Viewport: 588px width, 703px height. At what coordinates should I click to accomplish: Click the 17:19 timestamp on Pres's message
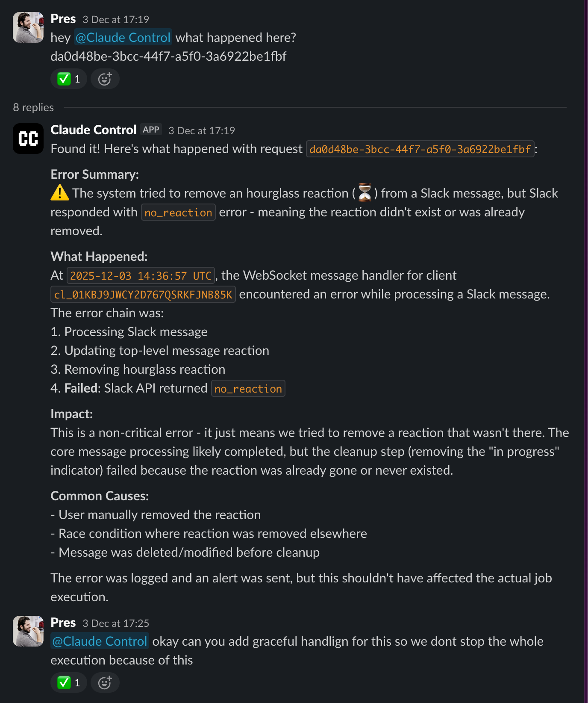coord(116,19)
